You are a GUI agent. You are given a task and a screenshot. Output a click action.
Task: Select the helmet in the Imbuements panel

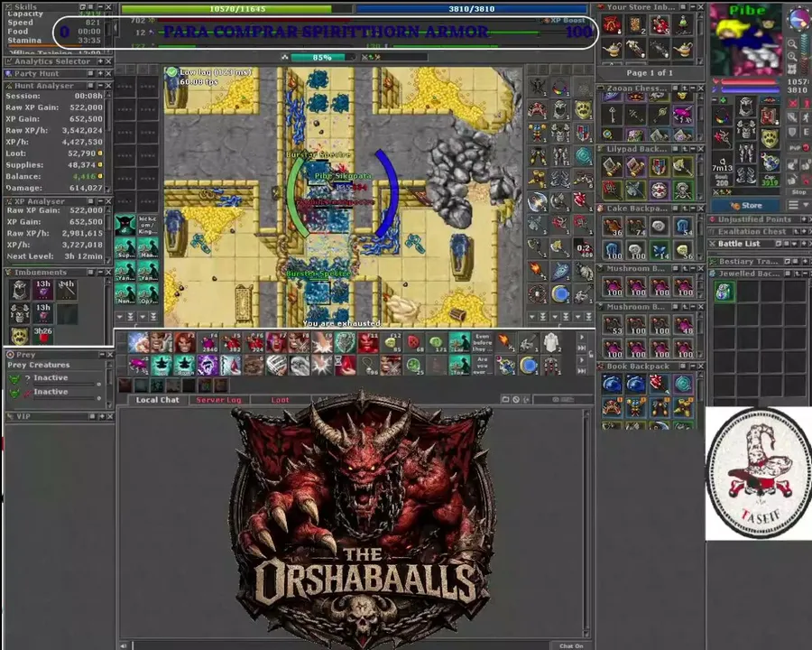[x=20, y=291]
